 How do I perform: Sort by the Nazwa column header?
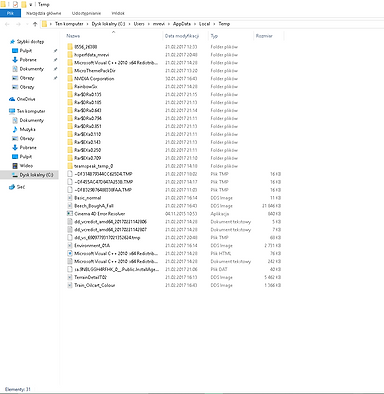73,36
